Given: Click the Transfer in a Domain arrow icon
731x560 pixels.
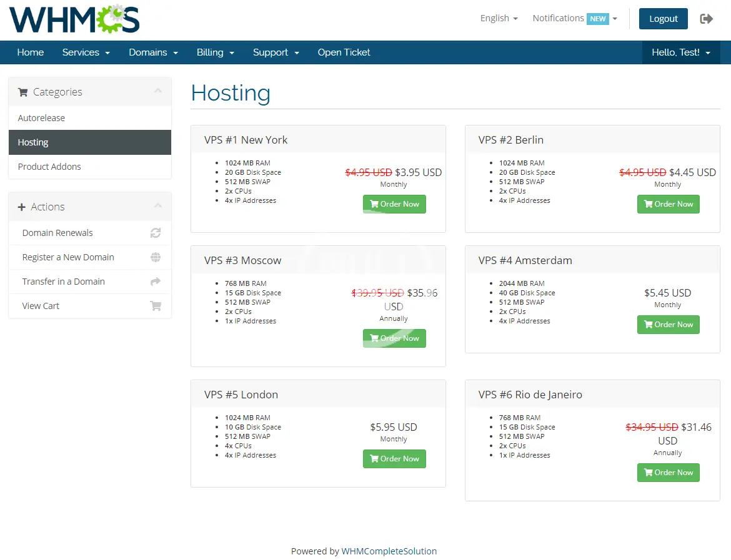Looking at the screenshot, I should pyautogui.click(x=156, y=282).
